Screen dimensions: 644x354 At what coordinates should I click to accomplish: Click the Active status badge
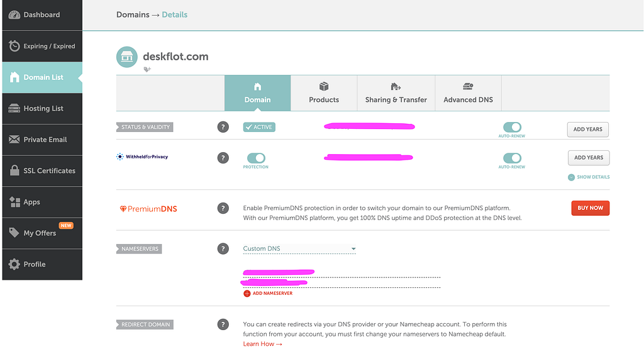click(x=259, y=127)
